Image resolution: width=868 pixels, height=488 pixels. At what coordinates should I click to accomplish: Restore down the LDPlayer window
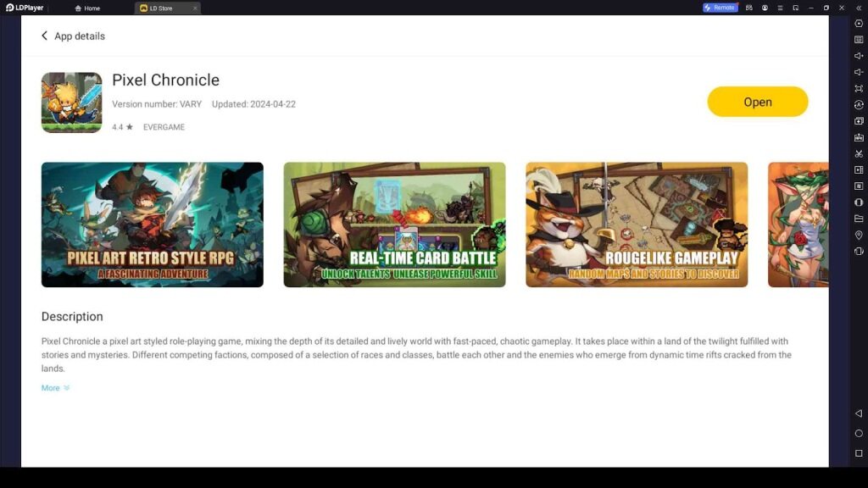pos(826,8)
